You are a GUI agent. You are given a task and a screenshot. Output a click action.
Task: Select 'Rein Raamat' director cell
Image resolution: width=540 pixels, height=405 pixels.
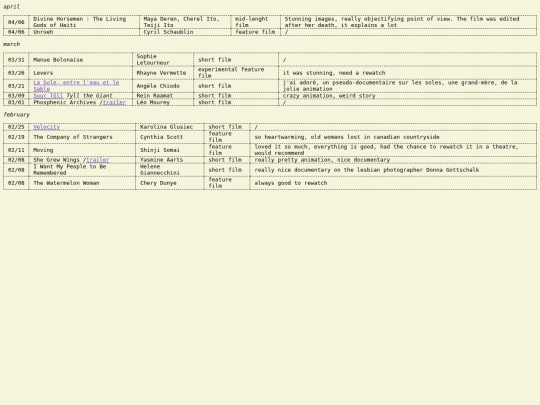click(163, 96)
